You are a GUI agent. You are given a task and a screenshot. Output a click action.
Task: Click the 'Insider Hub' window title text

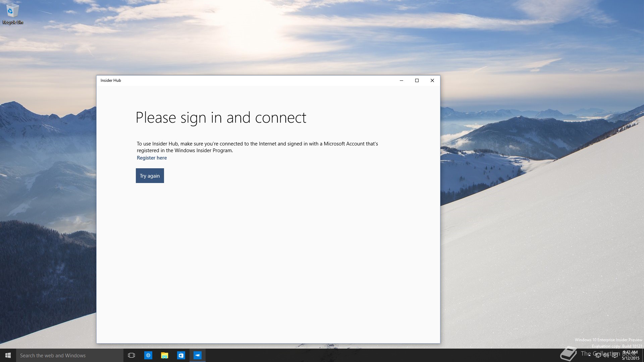tap(111, 80)
